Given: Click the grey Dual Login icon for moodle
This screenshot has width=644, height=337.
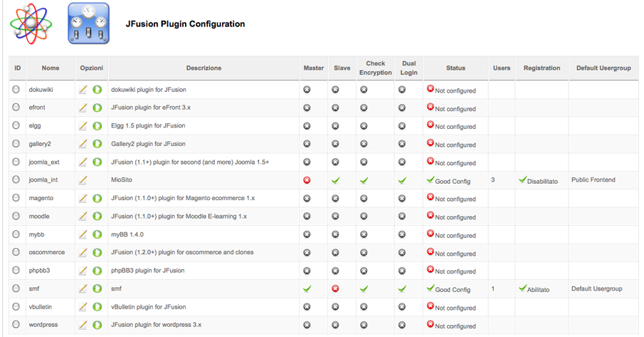Looking at the screenshot, I should pyautogui.click(x=402, y=216).
